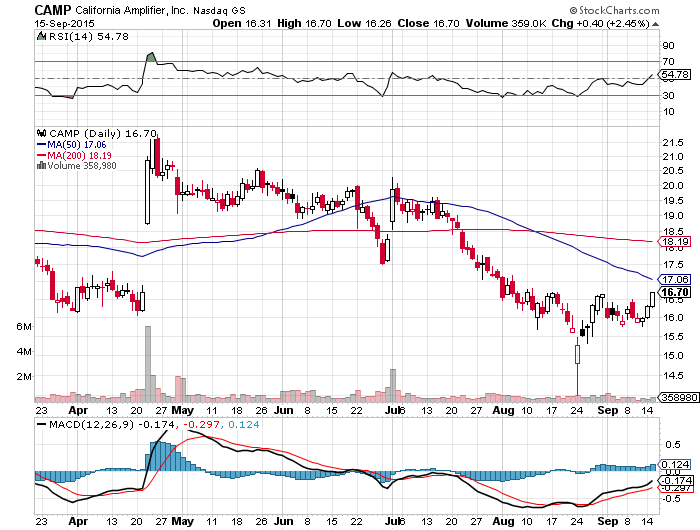Click the 90 RSI axis label

click(669, 46)
